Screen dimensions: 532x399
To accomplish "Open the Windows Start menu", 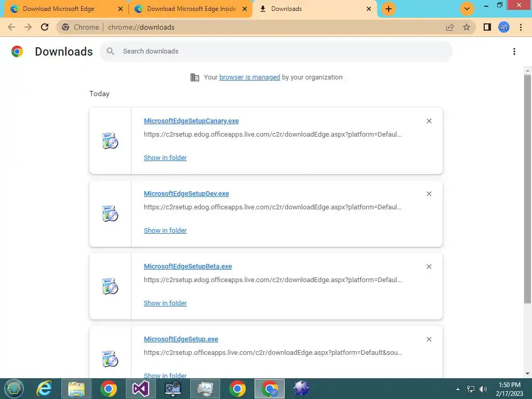I will 14,389.
